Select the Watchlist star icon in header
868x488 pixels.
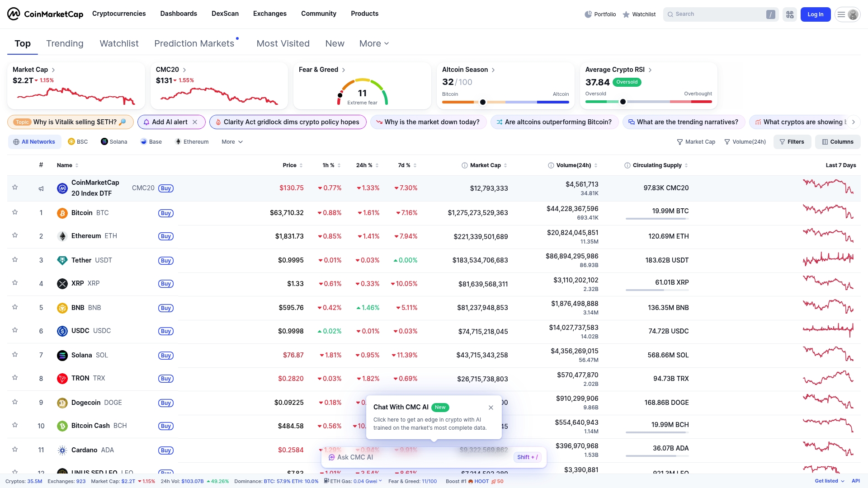point(626,14)
